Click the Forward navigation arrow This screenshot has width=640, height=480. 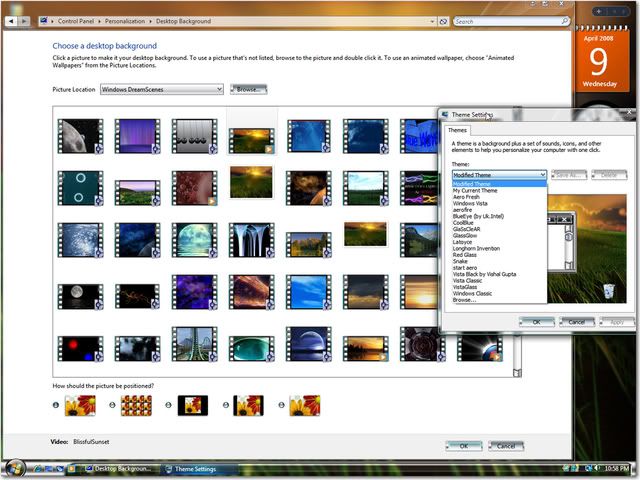pos(24,21)
